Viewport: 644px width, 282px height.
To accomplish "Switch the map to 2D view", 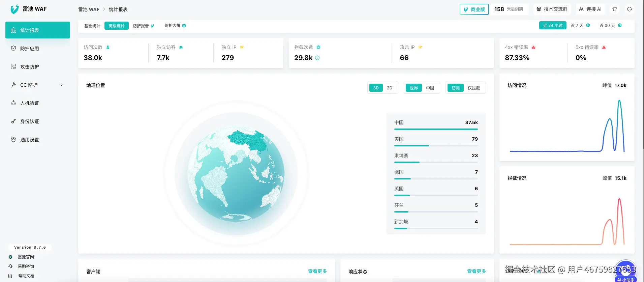I will 390,88.
